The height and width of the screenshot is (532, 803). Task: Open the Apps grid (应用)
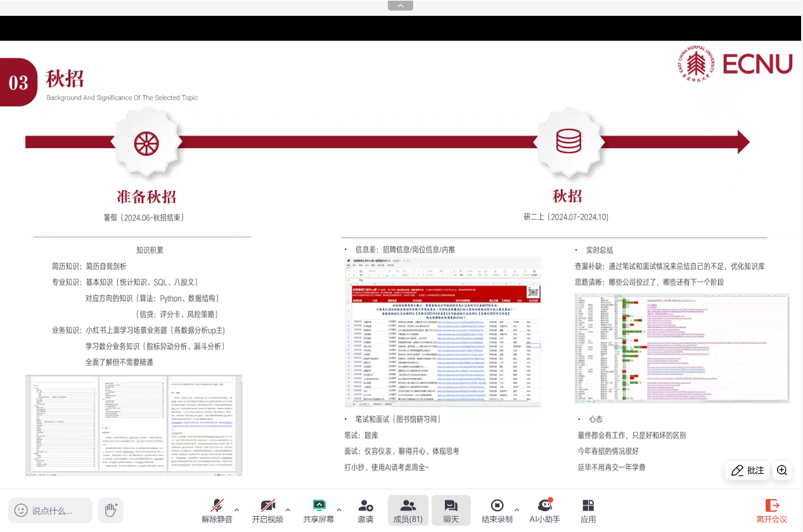(588, 510)
